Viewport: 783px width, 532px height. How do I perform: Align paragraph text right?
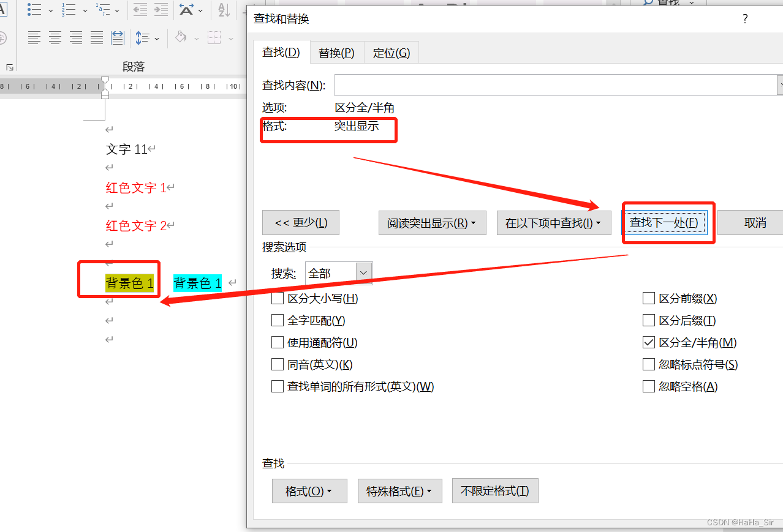click(76, 38)
